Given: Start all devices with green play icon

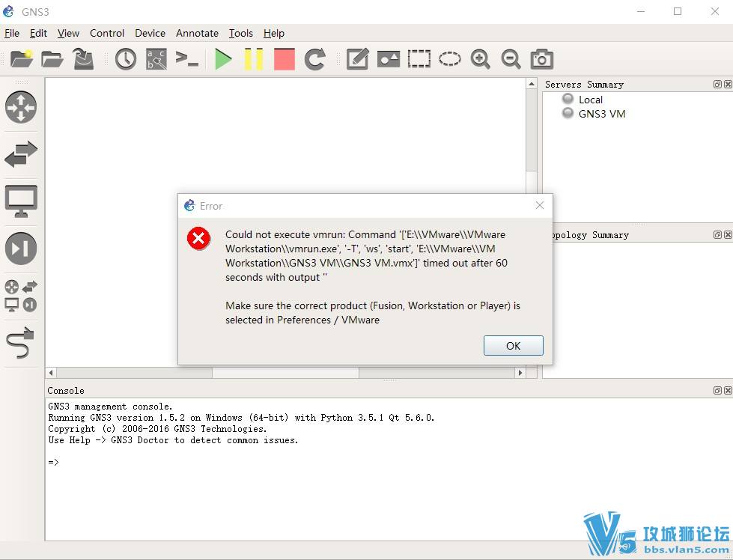Looking at the screenshot, I should [222, 59].
